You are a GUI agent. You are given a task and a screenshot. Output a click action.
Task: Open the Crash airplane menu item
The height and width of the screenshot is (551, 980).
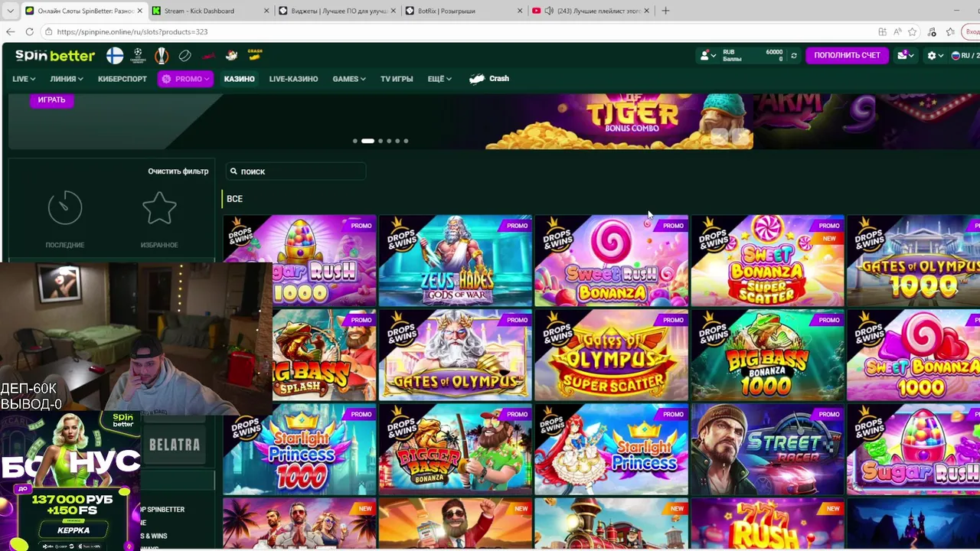click(489, 79)
